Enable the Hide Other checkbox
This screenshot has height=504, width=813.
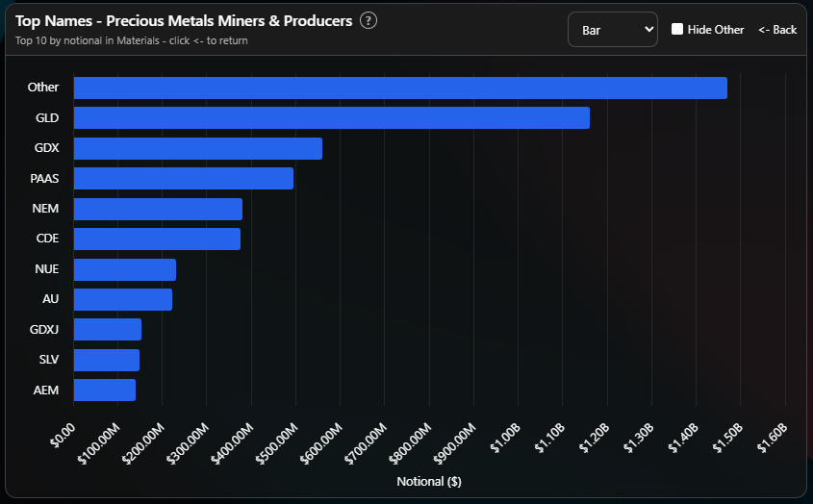[677, 29]
